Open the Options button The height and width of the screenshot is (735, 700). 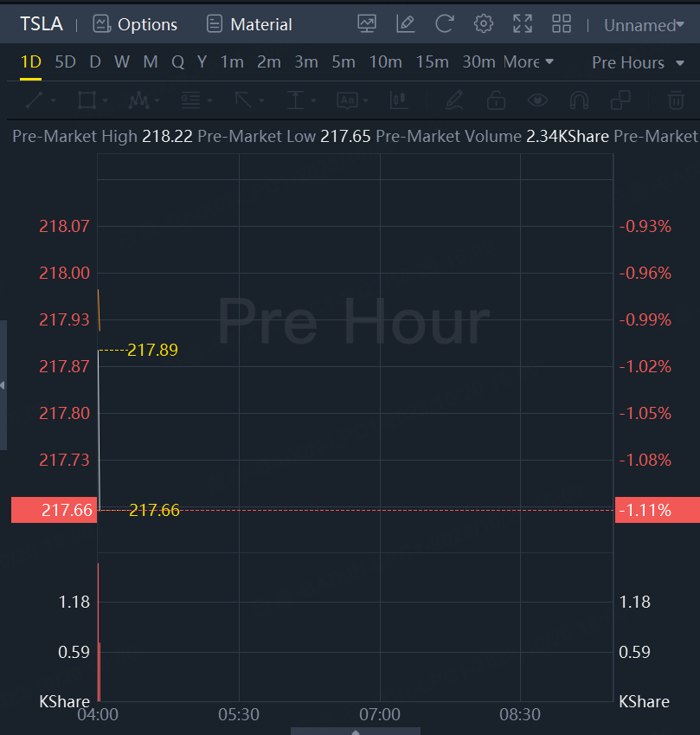coord(135,24)
